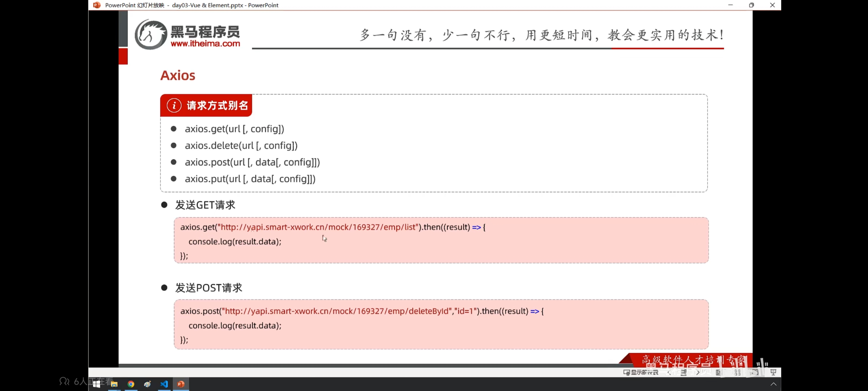This screenshot has width=868, height=391.
Task: Click the 发送GET请求 bullet text
Action: point(205,205)
